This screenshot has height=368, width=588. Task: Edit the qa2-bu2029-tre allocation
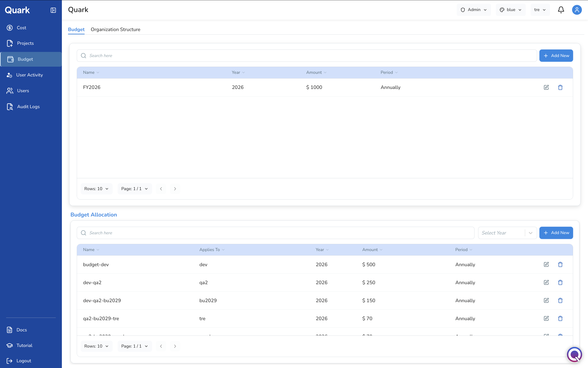pyautogui.click(x=546, y=319)
